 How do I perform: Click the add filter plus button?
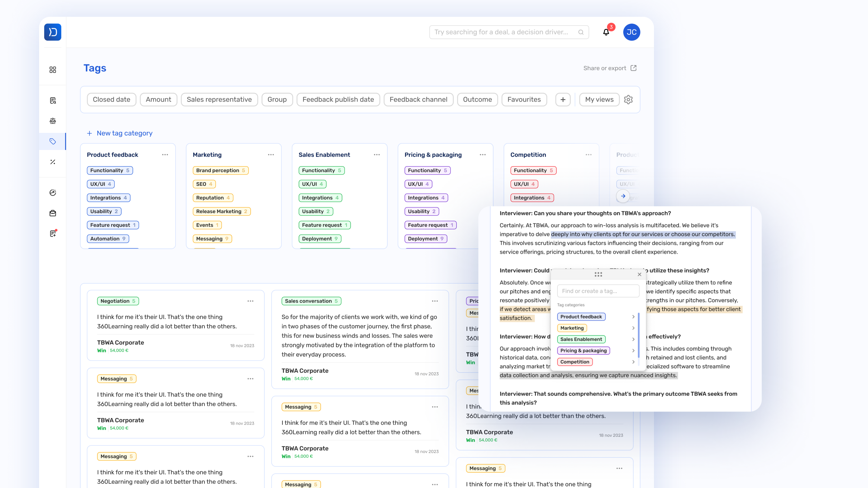click(x=563, y=100)
